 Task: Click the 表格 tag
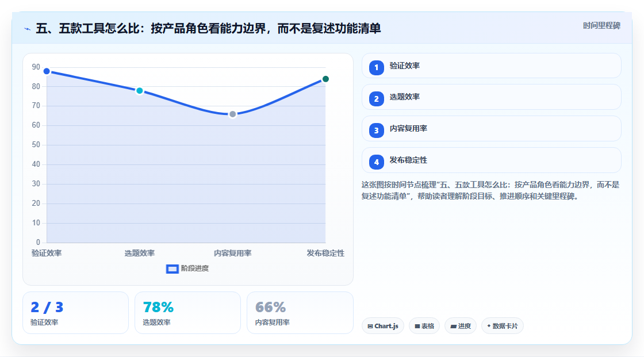coord(424,326)
